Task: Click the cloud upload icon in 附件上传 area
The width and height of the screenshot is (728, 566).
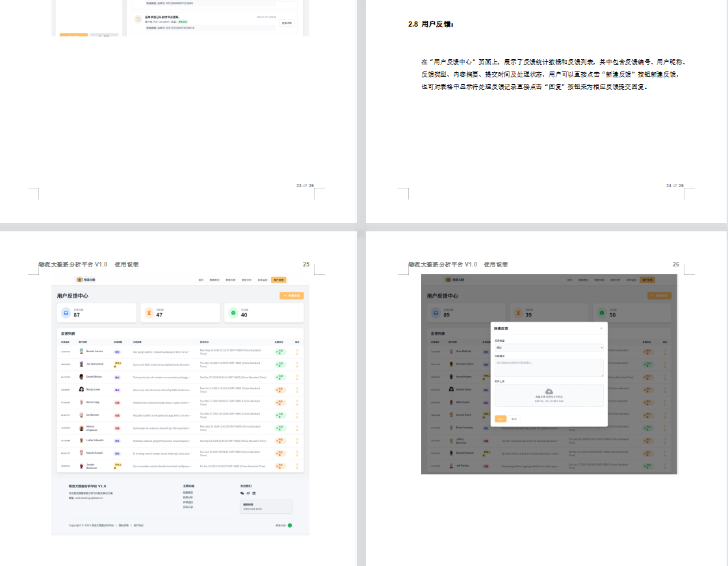Action: [549, 391]
